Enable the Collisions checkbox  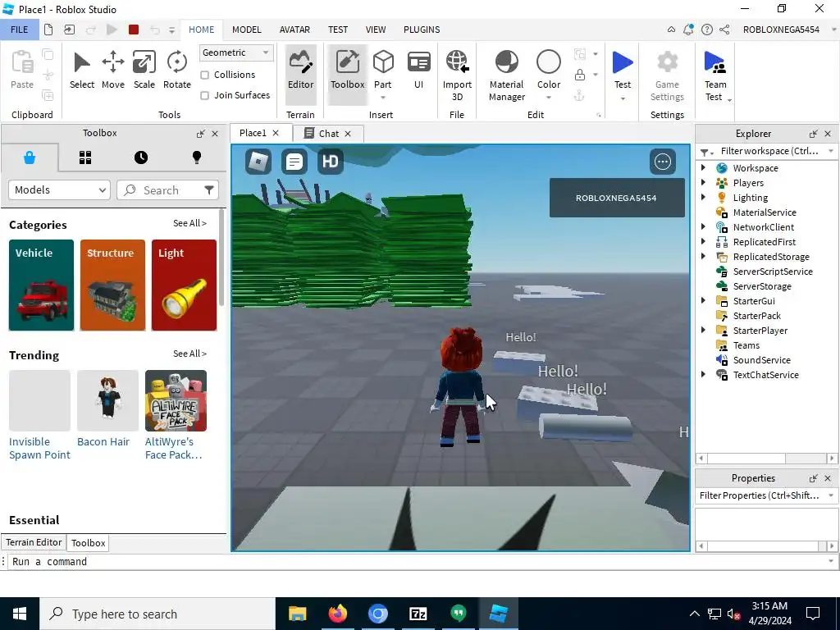pyautogui.click(x=204, y=75)
